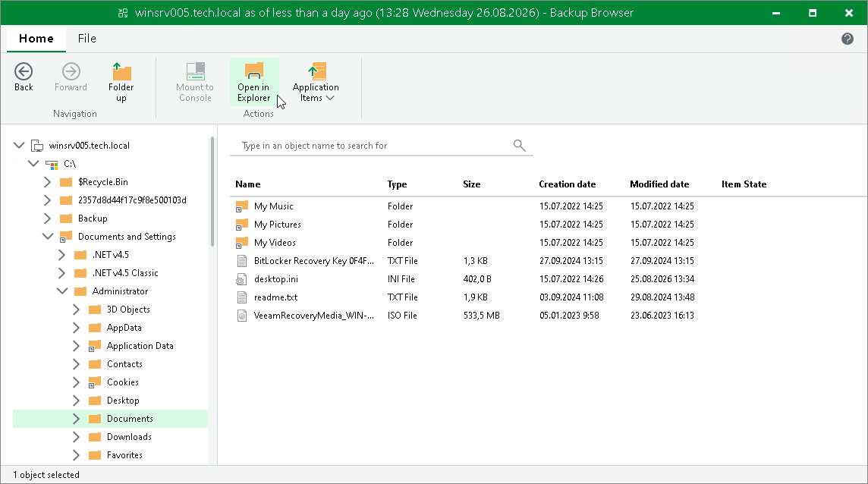The image size is (868, 484).
Task: Select the Favorites tree item
Action: coord(124,455)
